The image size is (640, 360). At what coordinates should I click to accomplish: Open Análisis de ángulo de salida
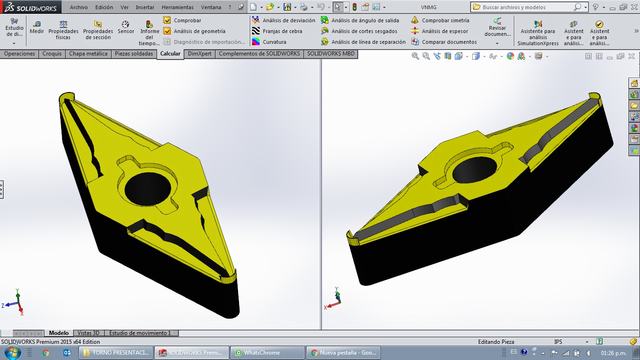click(360, 20)
